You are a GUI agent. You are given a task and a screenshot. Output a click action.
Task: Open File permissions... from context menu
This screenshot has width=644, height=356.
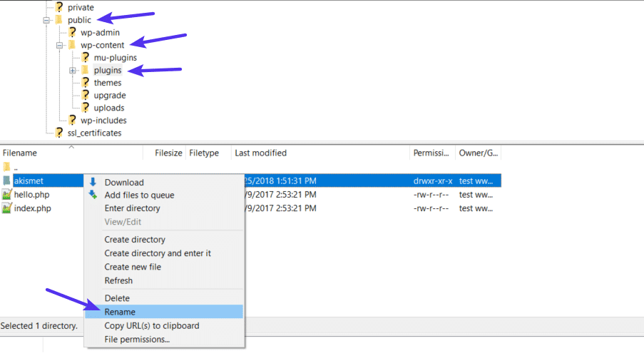137,340
